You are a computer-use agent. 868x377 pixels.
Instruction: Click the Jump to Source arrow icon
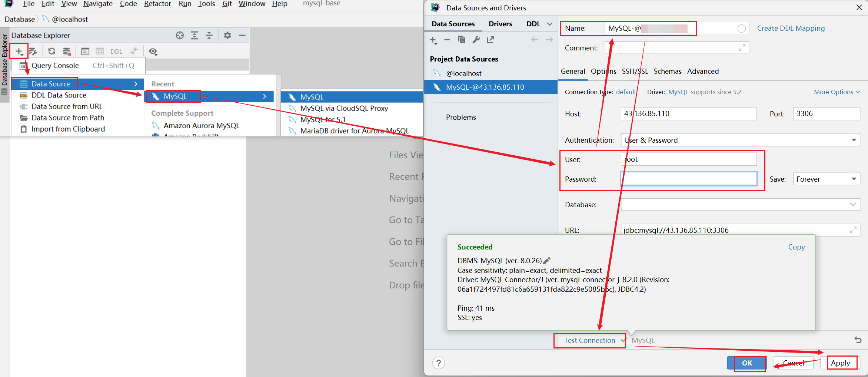click(134, 51)
